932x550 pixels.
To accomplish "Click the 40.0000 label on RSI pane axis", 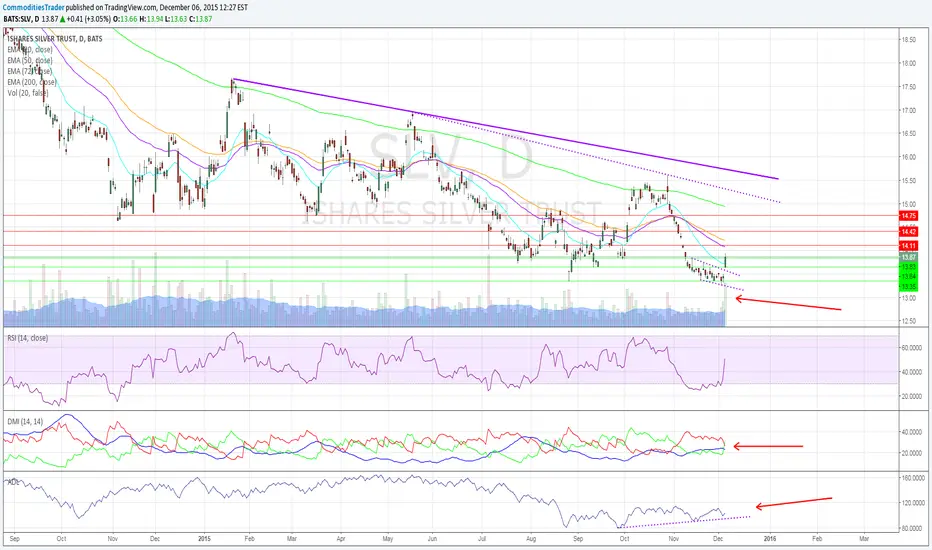I will (x=912, y=372).
